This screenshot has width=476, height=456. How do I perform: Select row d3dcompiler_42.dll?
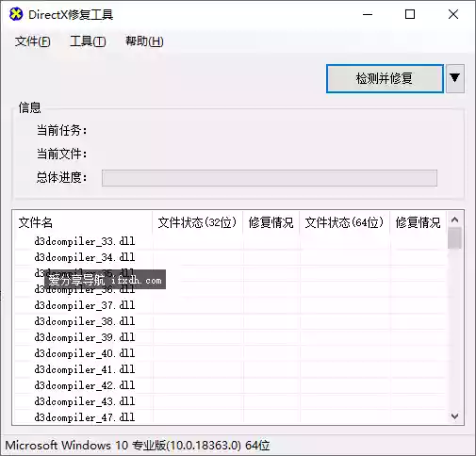230,385
